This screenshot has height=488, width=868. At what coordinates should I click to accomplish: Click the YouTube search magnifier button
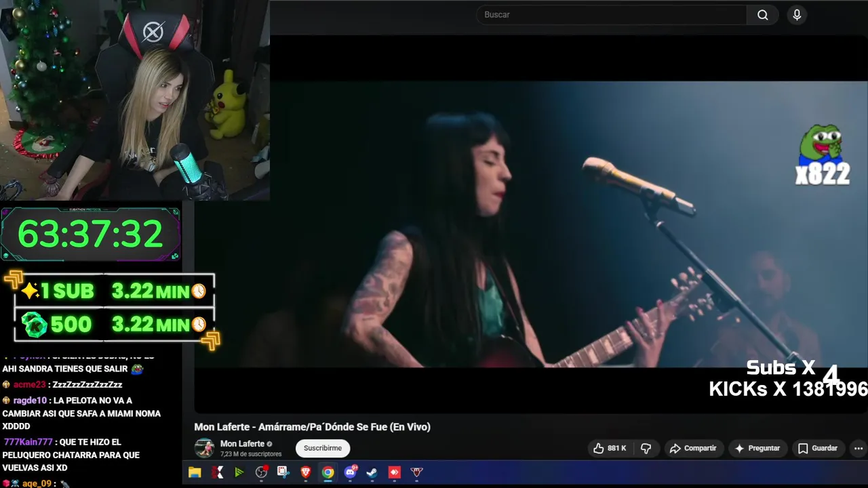tap(763, 15)
